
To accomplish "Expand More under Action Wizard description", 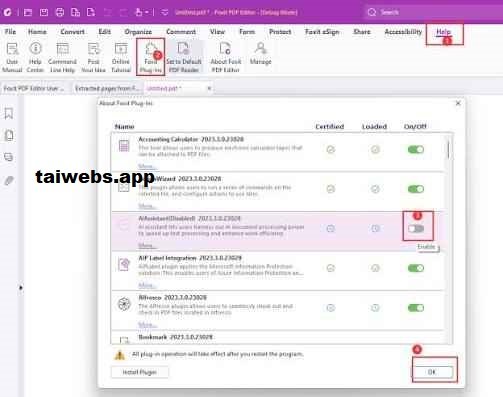I will point(147,206).
